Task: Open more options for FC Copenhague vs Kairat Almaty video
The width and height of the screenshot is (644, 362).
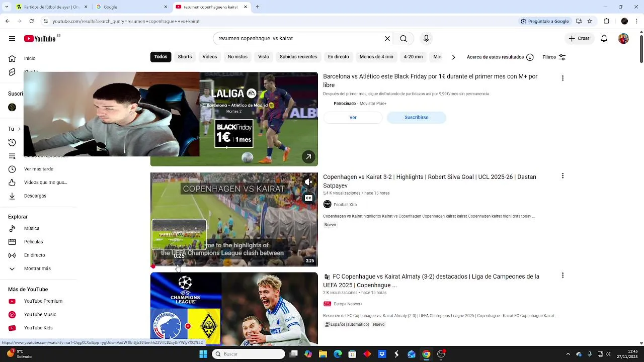Action: pyautogui.click(x=562, y=276)
